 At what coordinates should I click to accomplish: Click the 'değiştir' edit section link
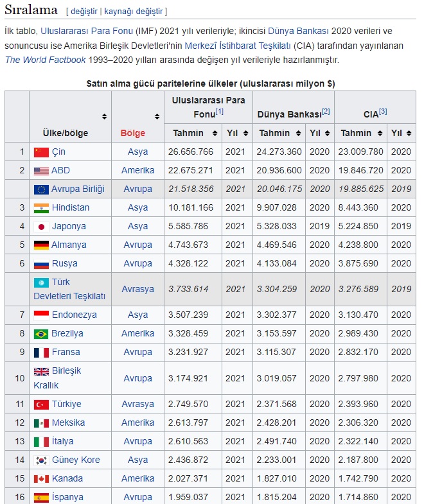pos(84,11)
